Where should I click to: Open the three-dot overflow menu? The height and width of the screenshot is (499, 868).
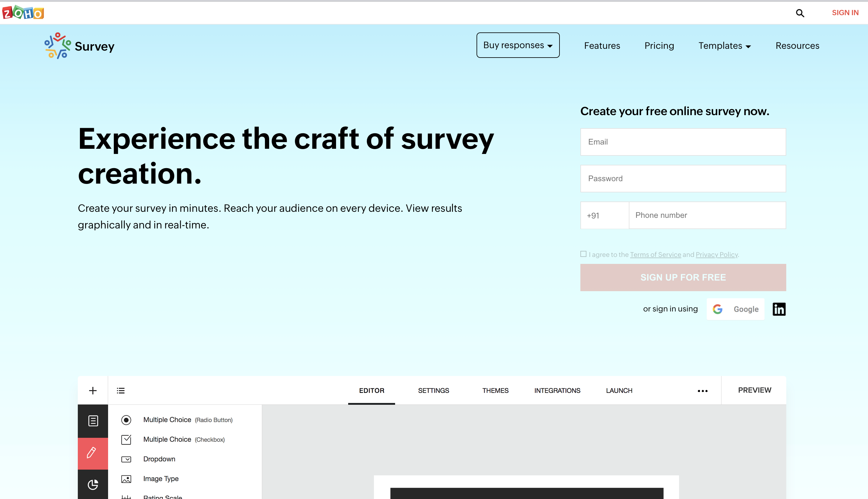(x=702, y=391)
